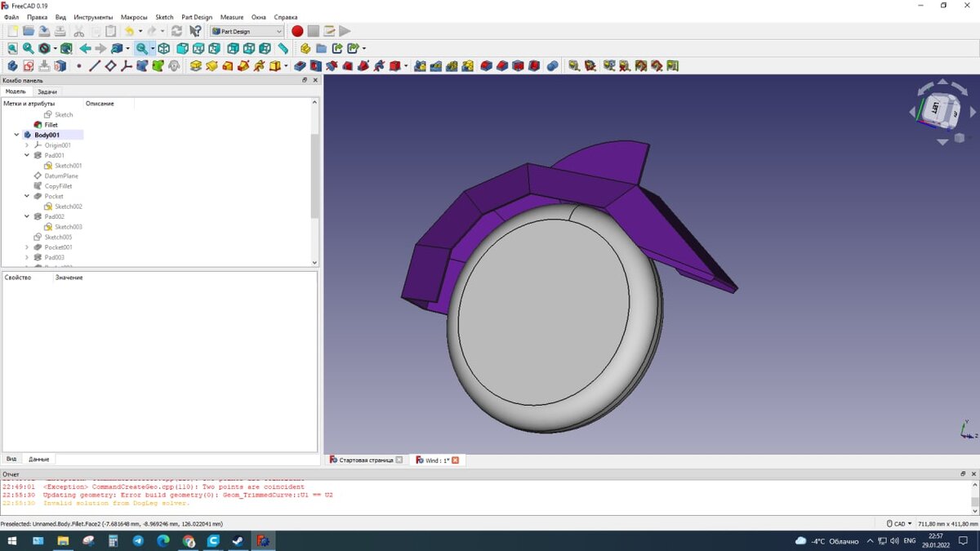
Task: Expand the Pocket001 tree node
Action: 27,247
